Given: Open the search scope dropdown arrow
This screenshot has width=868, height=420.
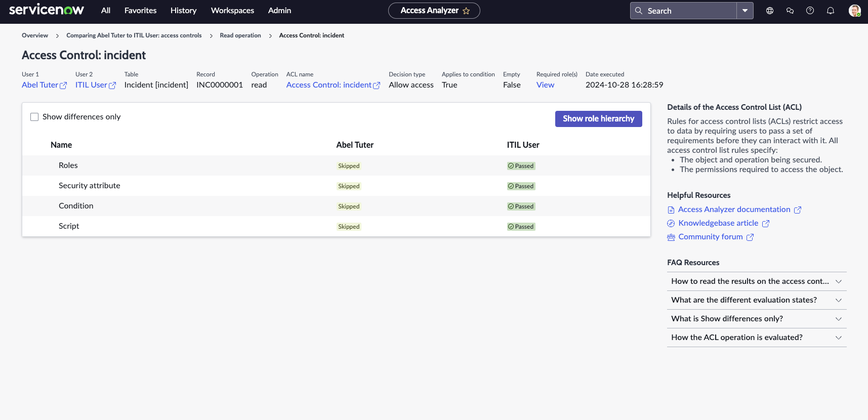Looking at the screenshot, I should tap(745, 11).
